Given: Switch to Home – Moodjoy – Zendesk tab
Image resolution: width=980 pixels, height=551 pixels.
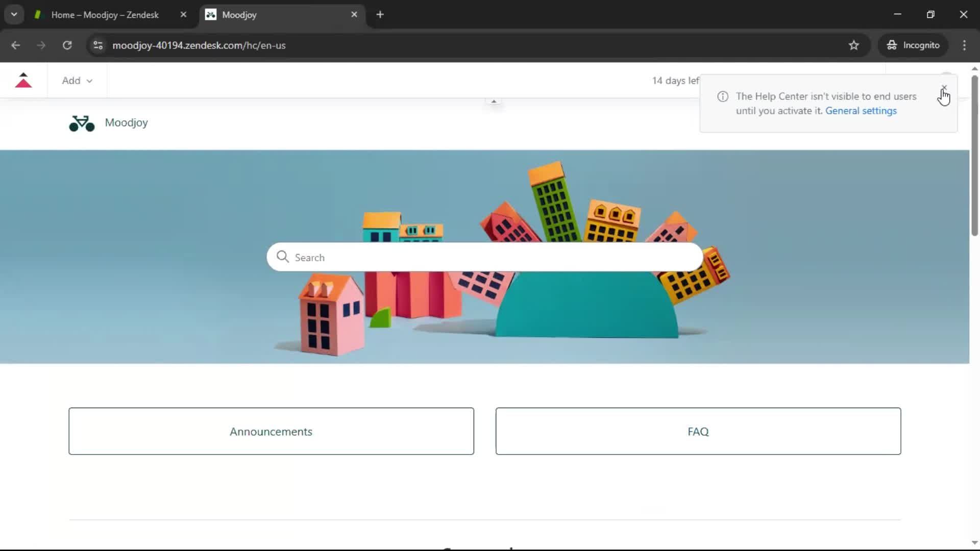Looking at the screenshot, I should [x=105, y=15].
